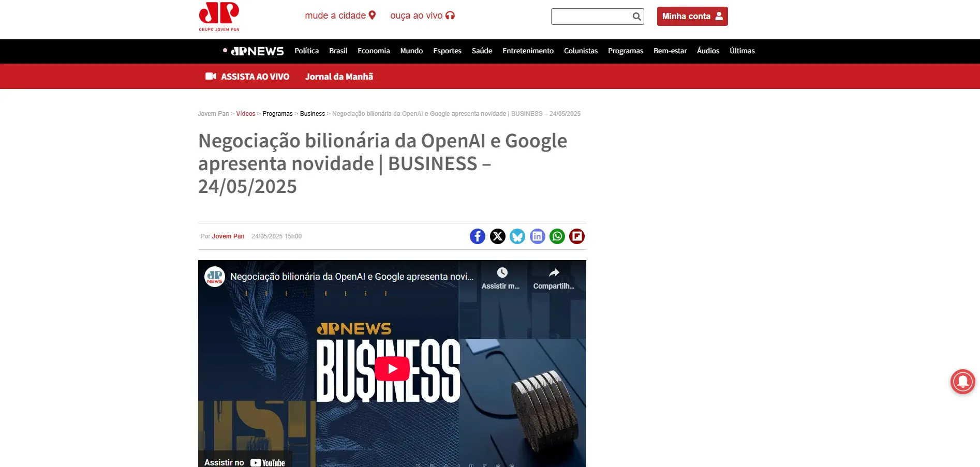The height and width of the screenshot is (467, 980).
Task: Play the Business YouTube video
Action: click(392, 369)
